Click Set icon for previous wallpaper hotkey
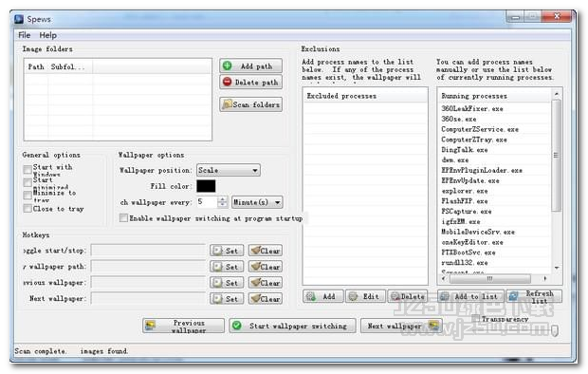This screenshot has height=374, width=588. [x=217, y=283]
